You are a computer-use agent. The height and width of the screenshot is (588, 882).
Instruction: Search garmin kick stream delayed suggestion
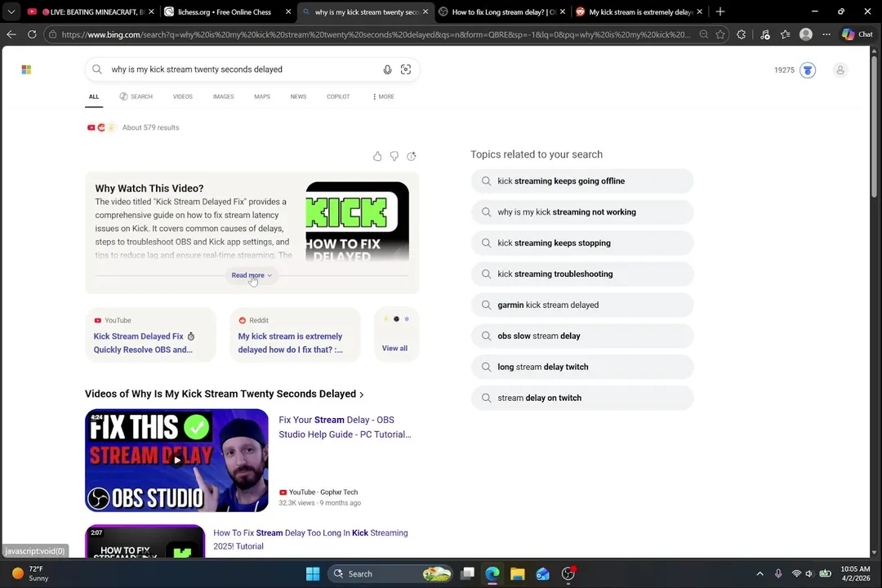click(x=581, y=305)
